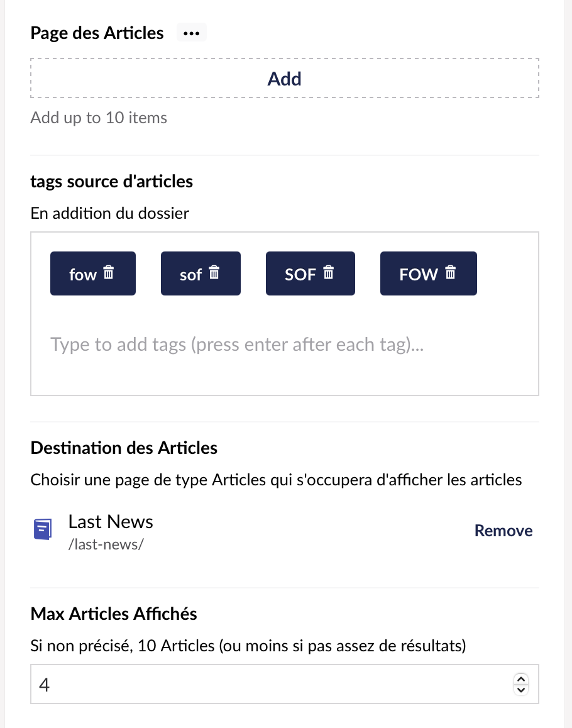Viewport: 572px width, 728px height.
Task: Click the Last News document icon
Action: (43, 529)
